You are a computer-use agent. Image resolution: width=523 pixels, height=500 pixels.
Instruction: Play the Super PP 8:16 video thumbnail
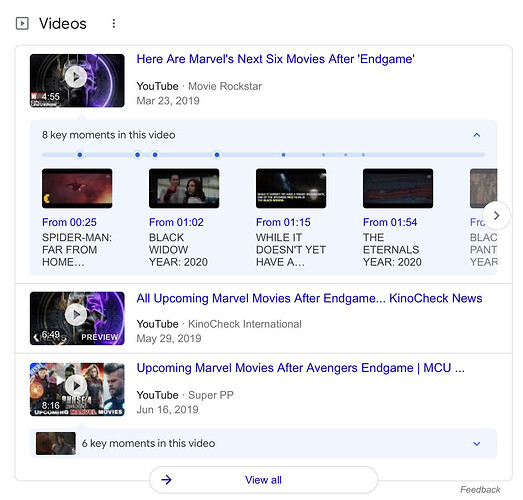click(x=77, y=389)
